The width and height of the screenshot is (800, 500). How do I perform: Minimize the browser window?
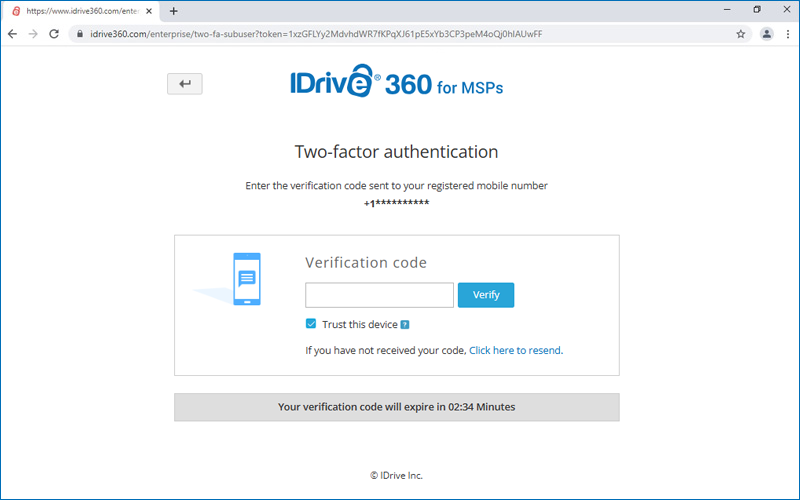(x=727, y=10)
